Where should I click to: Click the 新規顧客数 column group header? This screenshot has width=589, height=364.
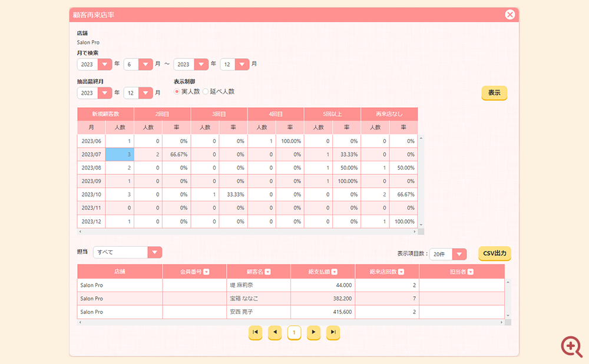(105, 114)
